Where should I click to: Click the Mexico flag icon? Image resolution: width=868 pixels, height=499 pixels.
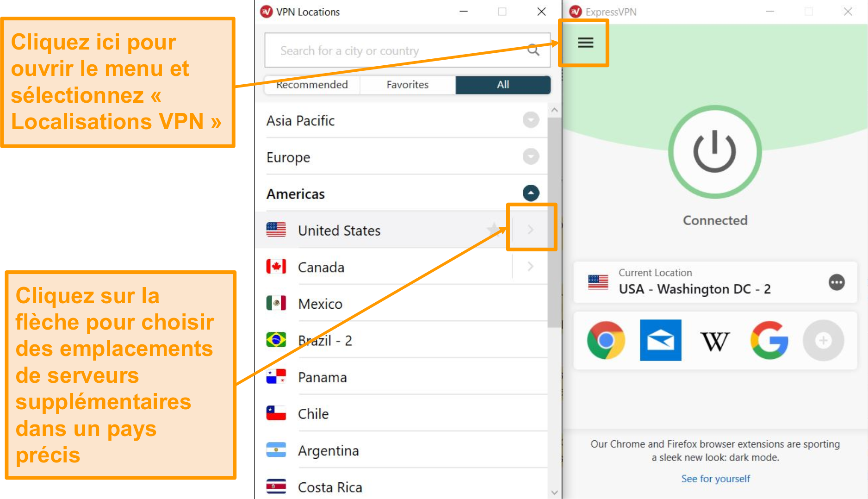[x=276, y=303]
